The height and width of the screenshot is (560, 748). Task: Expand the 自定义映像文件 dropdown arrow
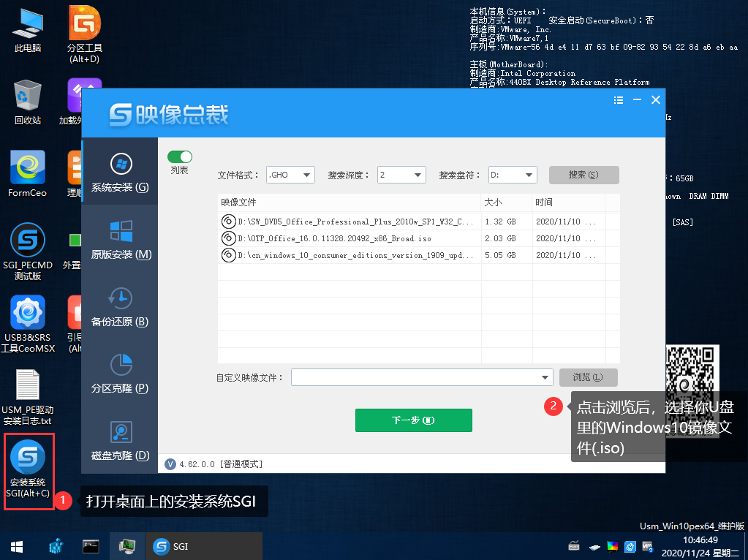(x=545, y=377)
